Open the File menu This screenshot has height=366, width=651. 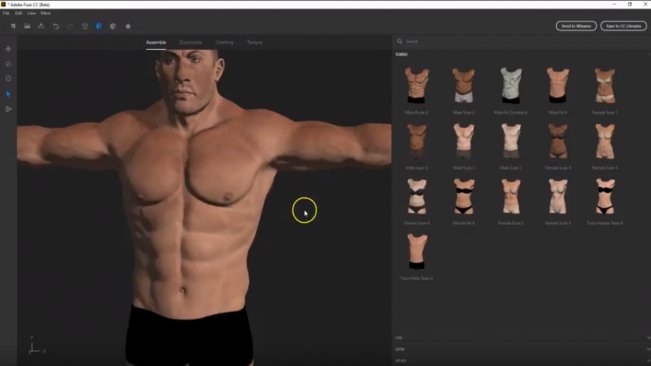point(6,13)
